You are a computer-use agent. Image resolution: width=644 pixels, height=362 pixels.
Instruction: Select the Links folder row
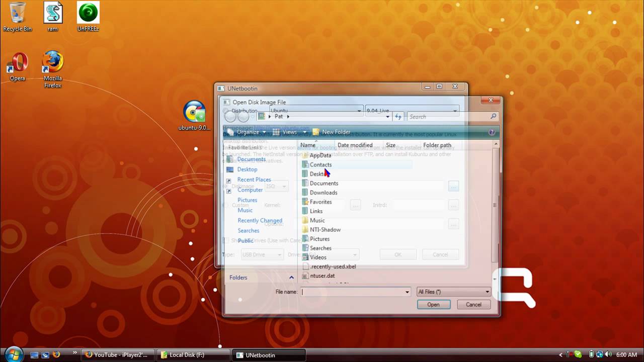click(x=357, y=211)
